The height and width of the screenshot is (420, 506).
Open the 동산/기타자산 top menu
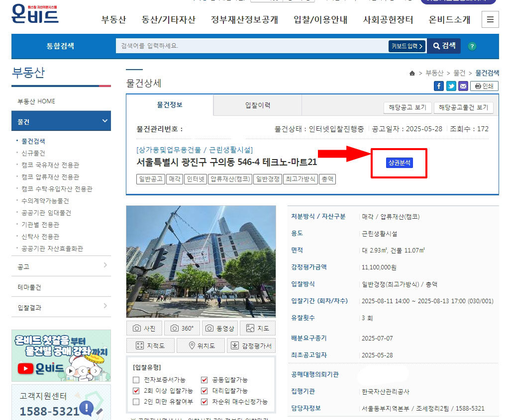pyautogui.click(x=169, y=20)
